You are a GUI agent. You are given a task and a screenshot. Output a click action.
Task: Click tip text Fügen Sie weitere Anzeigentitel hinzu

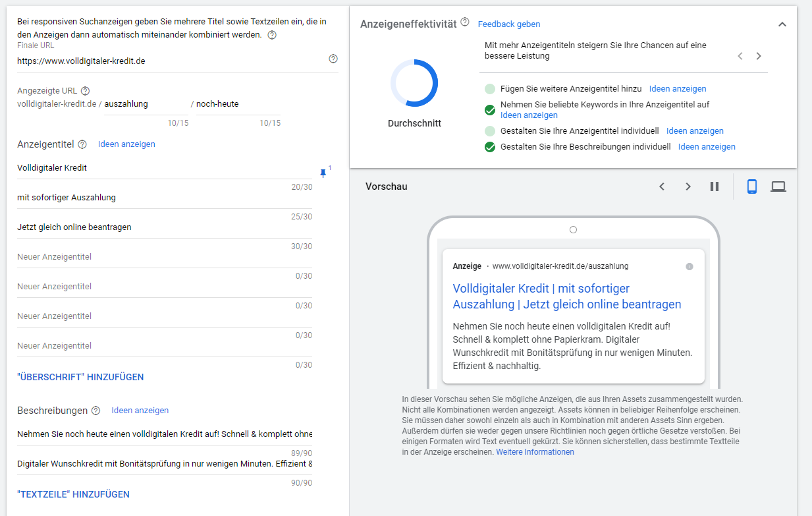click(571, 89)
